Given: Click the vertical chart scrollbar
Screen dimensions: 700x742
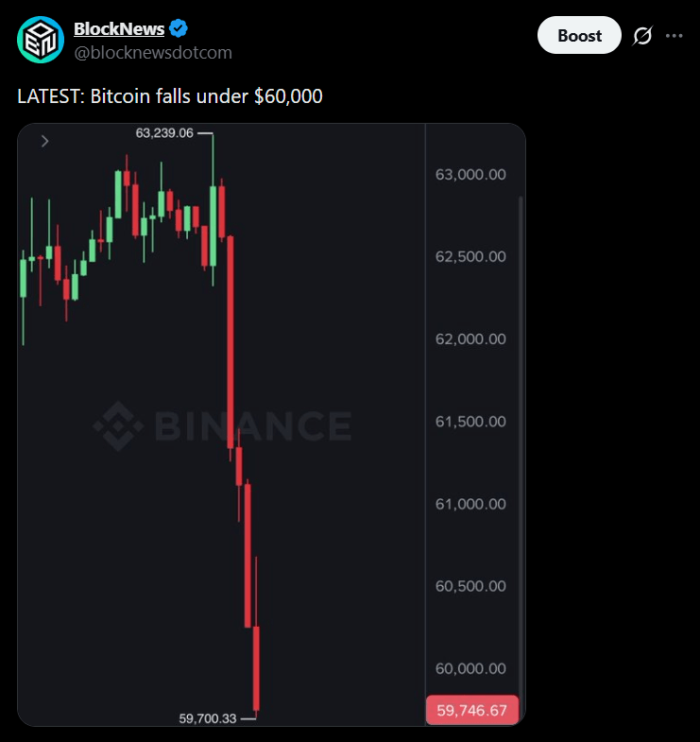Looking at the screenshot, I should pos(521,445).
